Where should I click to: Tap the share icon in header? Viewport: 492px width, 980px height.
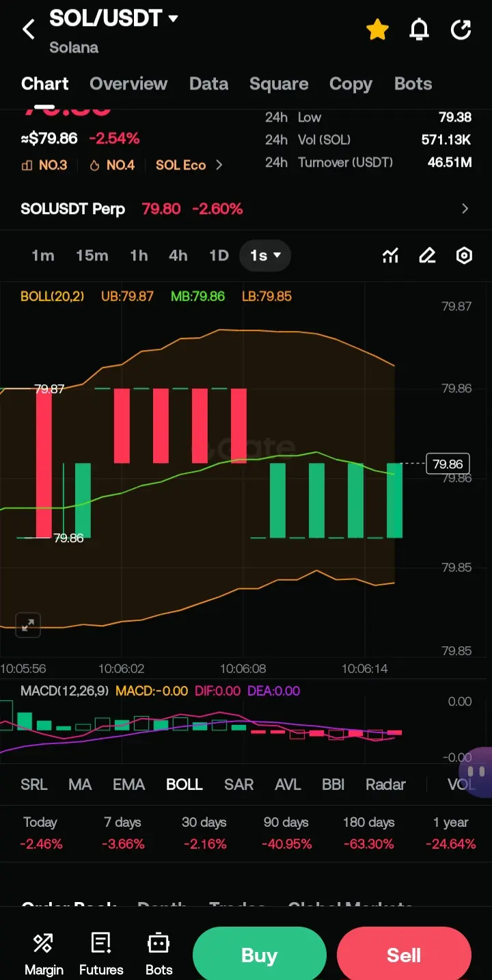click(x=461, y=29)
